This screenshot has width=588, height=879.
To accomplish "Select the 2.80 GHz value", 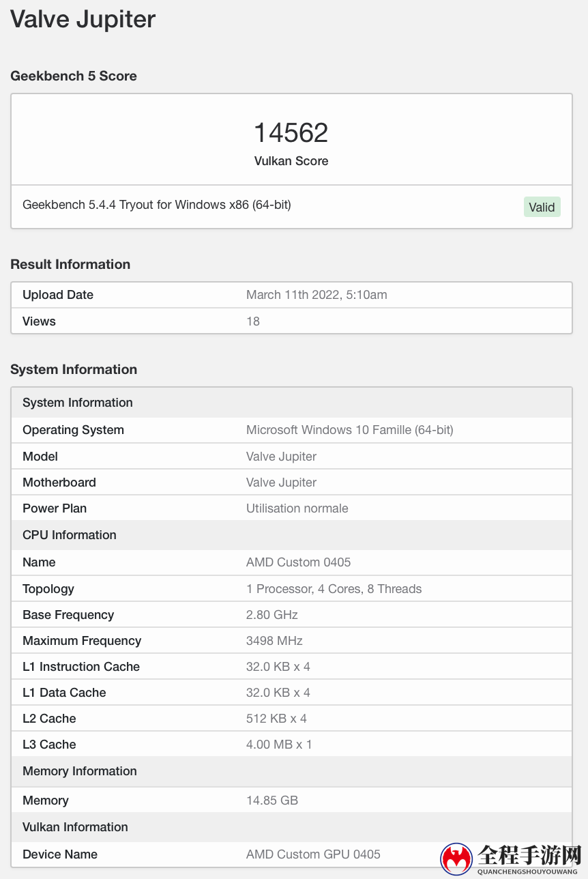I will click(x=272, y=615).
